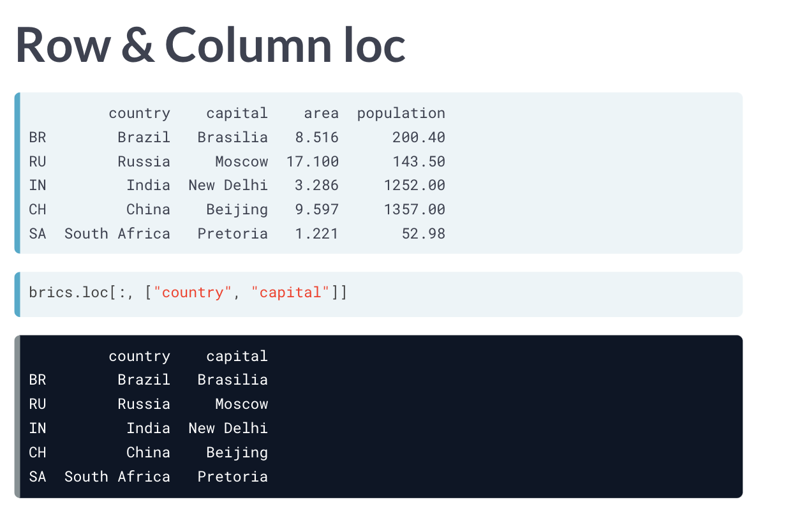Click the red "country" string in the code

[193, 293]
